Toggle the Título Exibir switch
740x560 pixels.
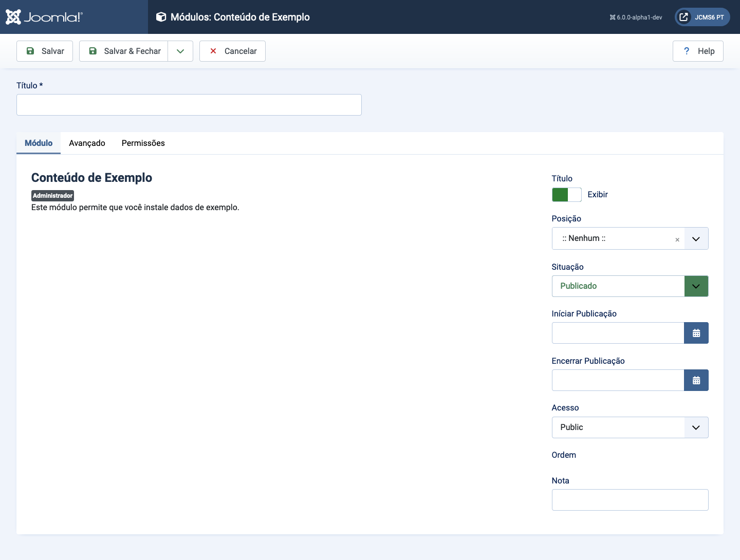tap(567, 195)
